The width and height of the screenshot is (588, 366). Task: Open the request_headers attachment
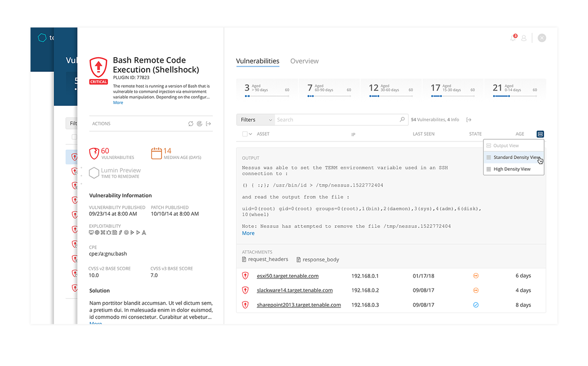click(267, 259)
